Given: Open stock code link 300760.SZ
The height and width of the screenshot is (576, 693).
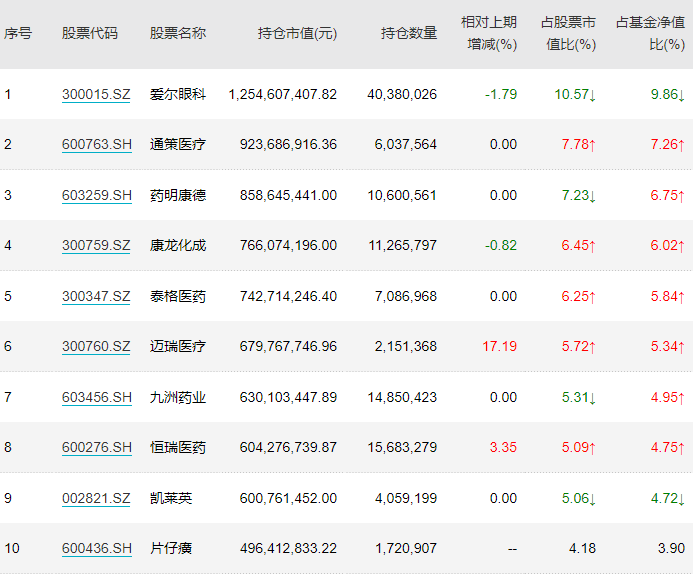Looking at the screenshot, I should click(x=96, y=346).
